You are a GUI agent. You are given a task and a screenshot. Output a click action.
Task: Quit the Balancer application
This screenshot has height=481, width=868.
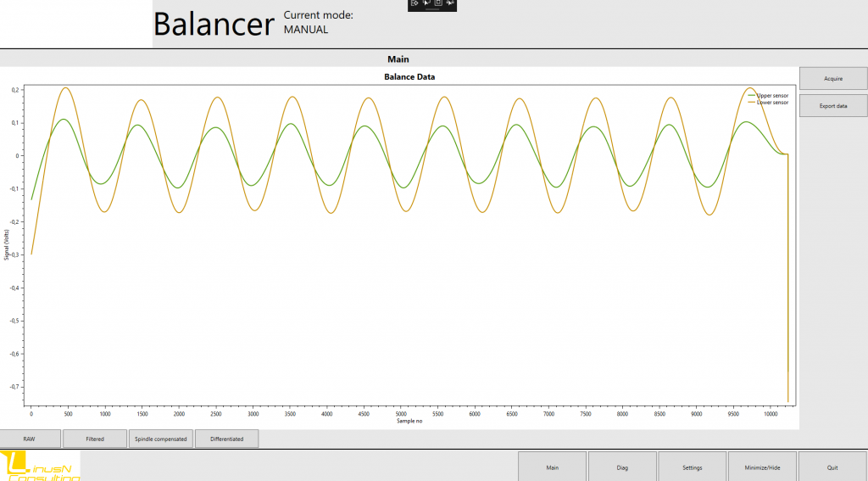coord(832,467)
